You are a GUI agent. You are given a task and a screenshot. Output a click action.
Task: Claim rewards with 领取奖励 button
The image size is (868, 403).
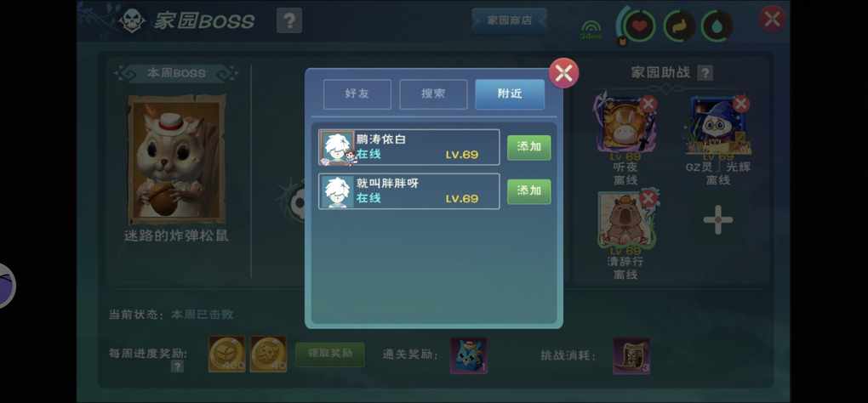(x=330, y=355)
